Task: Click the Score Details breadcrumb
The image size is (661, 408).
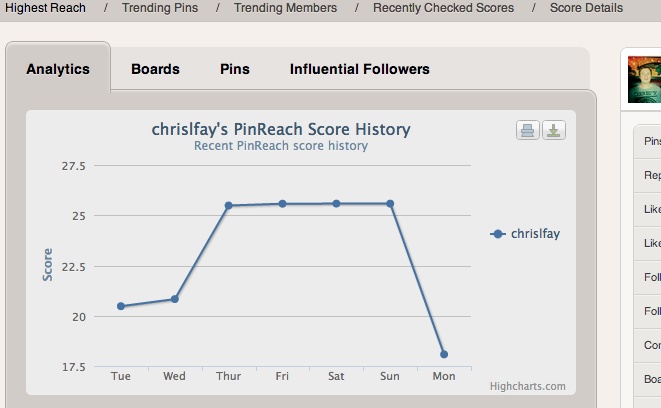Action: coord(586,8)
